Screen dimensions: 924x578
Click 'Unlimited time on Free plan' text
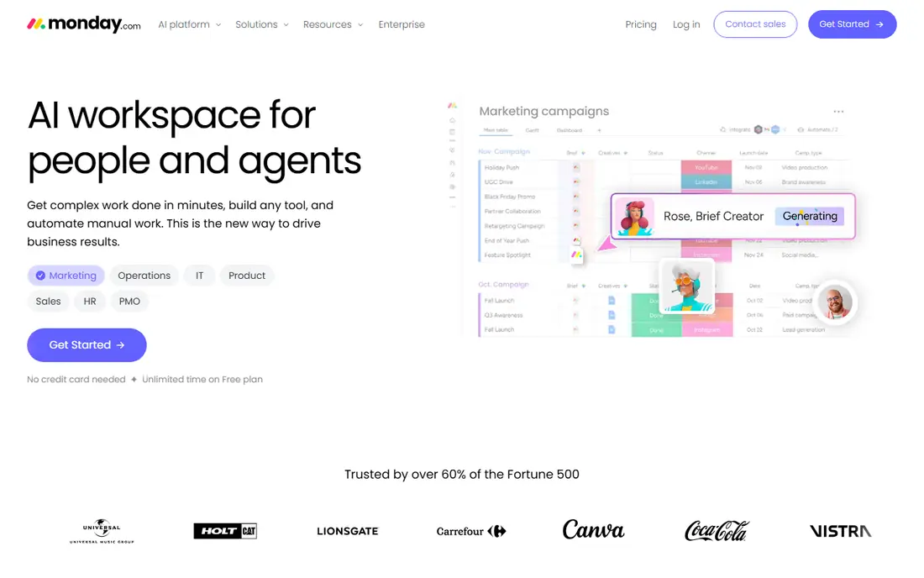coord(202,380)
